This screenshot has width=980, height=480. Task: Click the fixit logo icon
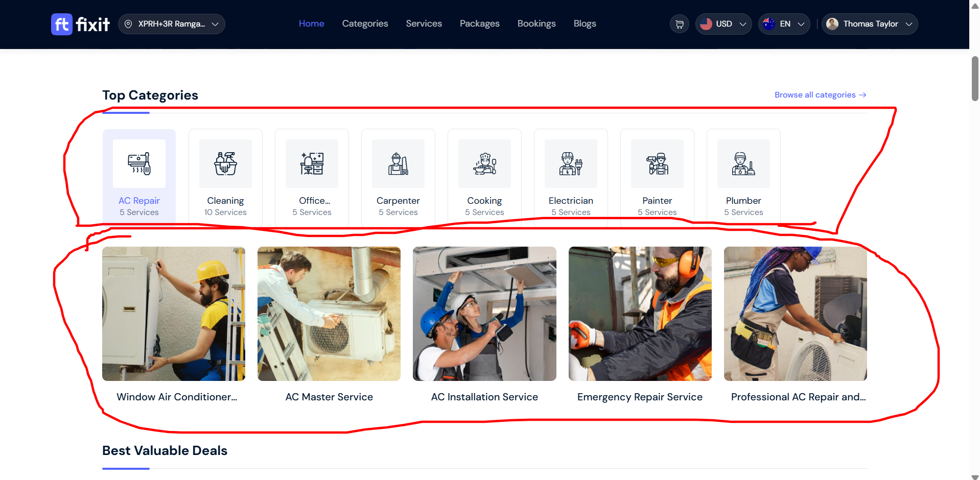[62, 24]
